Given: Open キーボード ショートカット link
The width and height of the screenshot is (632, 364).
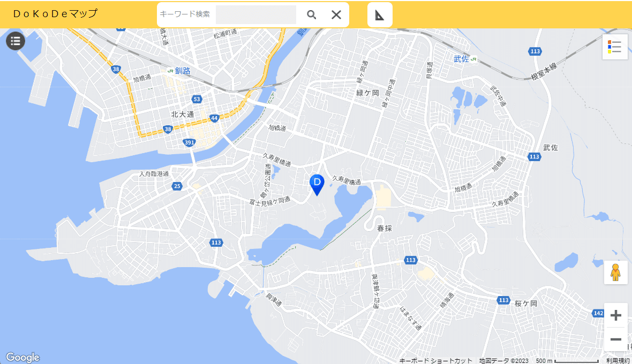Looking at the screenshot, I should [436, 360].
